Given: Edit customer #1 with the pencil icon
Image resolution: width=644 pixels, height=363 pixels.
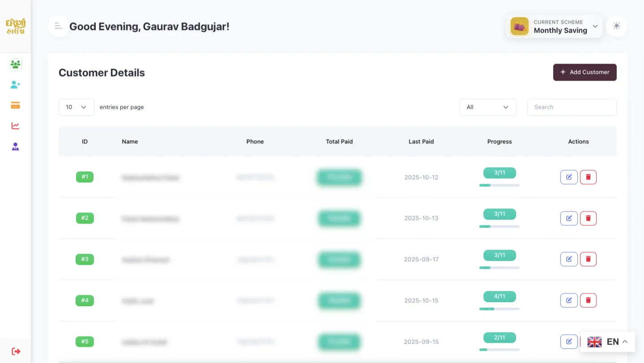Looking at the screenshot, I should pyautogui.click(x=569, y=177).
